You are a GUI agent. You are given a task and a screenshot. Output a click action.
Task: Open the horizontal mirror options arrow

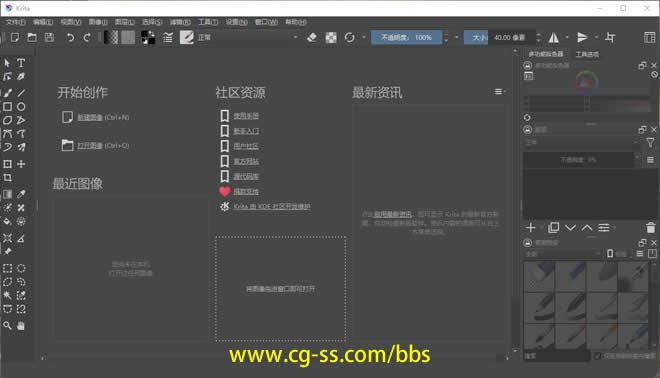[567, 37]
